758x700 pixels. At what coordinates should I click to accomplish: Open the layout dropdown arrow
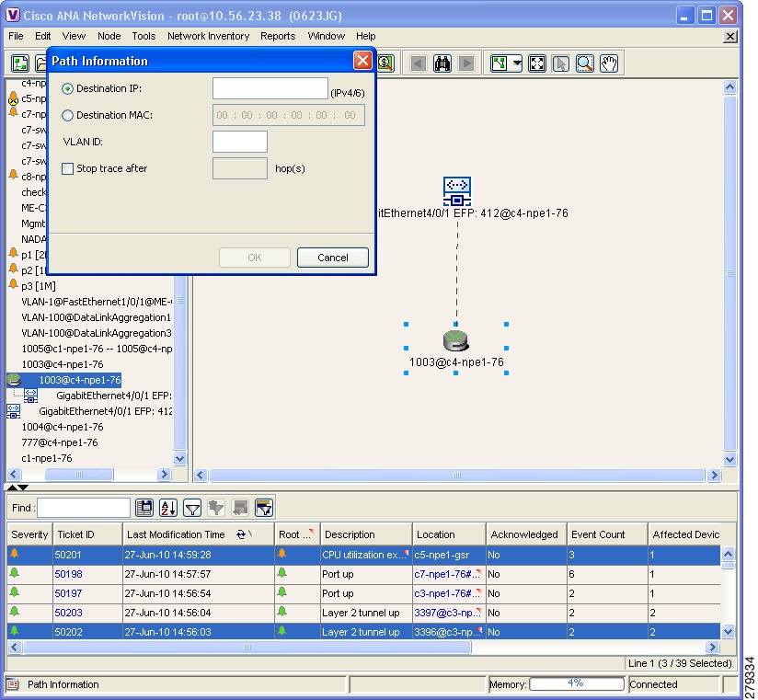[x=517, y=63]
